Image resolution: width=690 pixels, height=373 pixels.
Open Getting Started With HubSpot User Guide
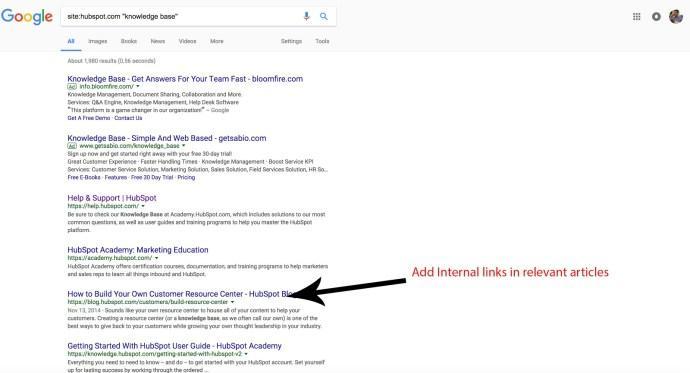tap(174, 346)
